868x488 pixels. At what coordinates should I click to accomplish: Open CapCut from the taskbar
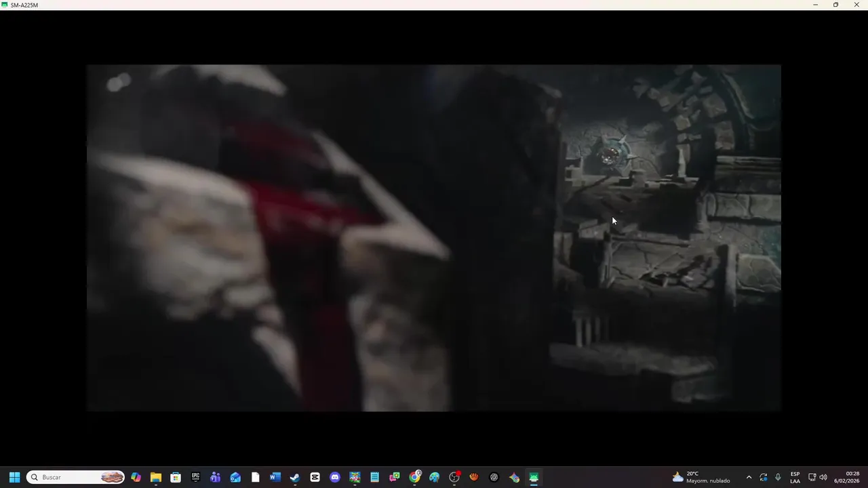pyautogui.click(x=315, y=477)
